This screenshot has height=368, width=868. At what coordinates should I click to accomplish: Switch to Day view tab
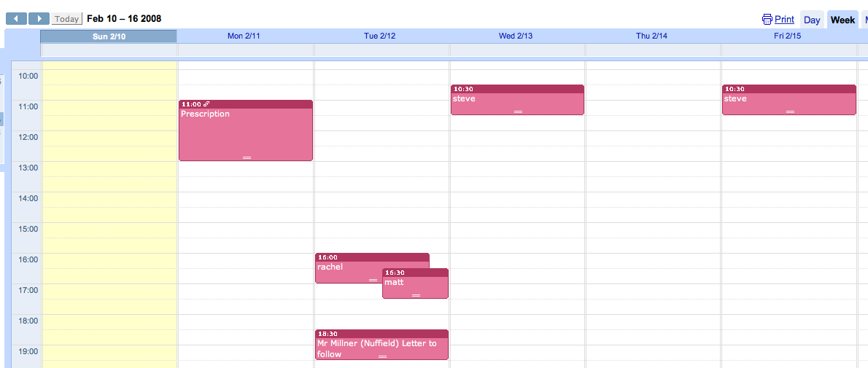pyautogui.click(x=812, y=20)
